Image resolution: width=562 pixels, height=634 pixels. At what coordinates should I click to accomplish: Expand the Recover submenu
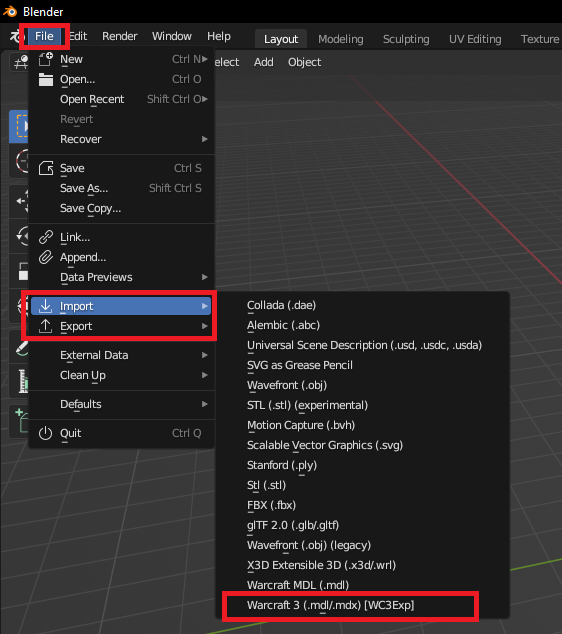click(121, 139)
